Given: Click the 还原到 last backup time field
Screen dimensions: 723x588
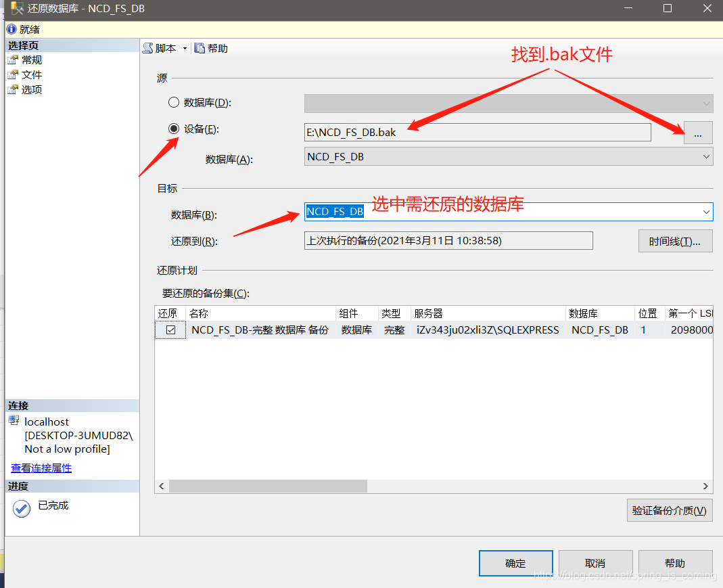Looking at the screenshot, I should 448,241.
